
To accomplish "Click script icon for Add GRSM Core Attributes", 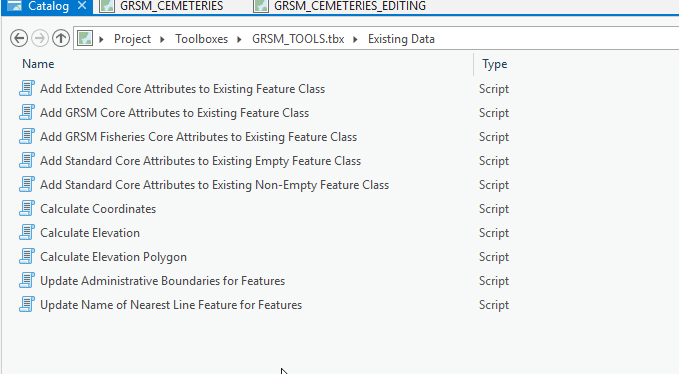I will [x=27, y=112].
